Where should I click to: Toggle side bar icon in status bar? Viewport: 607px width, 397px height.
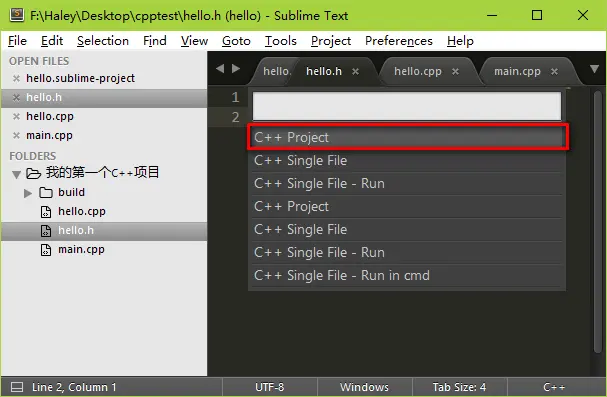point(17,387)
